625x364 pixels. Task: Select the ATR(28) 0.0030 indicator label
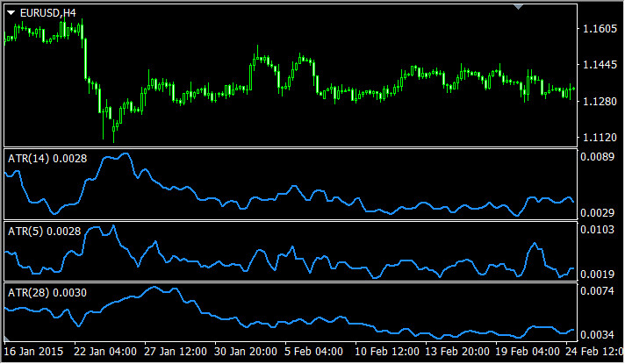[47, 293]
